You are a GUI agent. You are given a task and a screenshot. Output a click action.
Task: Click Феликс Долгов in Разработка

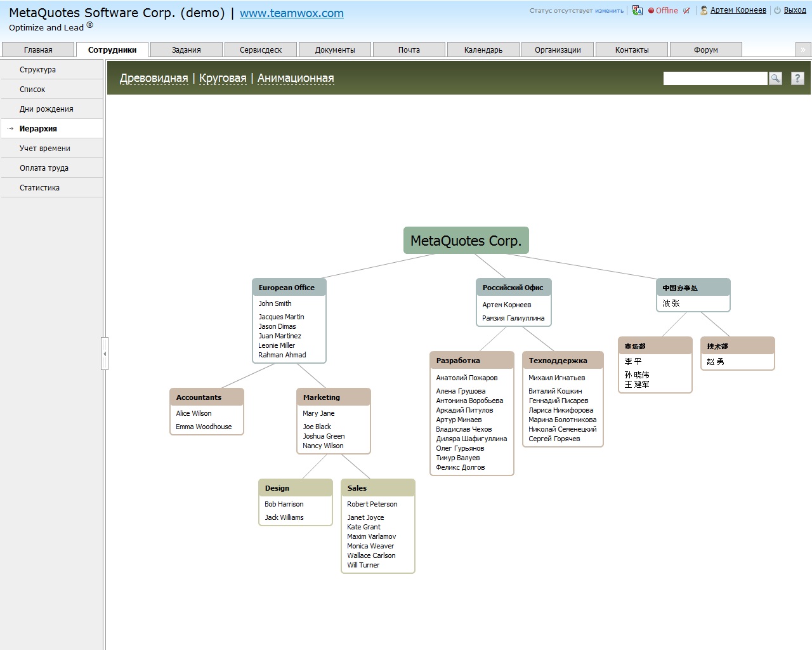click(461, 467)
